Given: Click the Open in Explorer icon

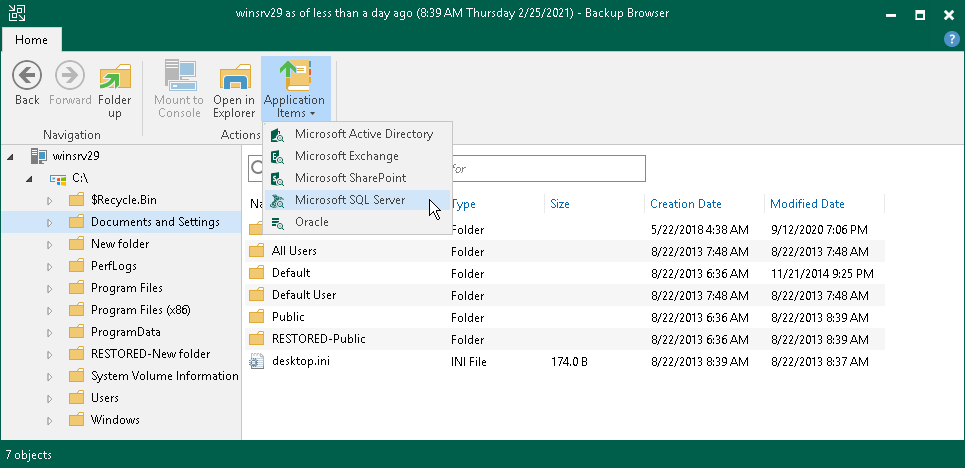Looking at the screenshot, I should coord(234,78).
